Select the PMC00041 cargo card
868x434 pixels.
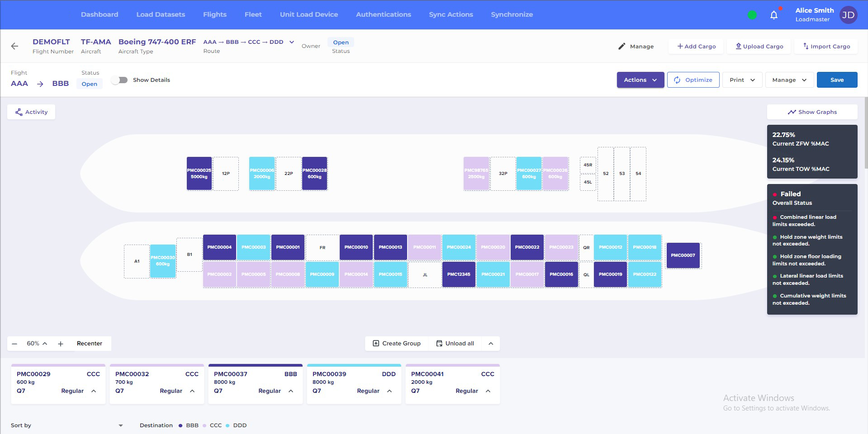tap(453, 384)
